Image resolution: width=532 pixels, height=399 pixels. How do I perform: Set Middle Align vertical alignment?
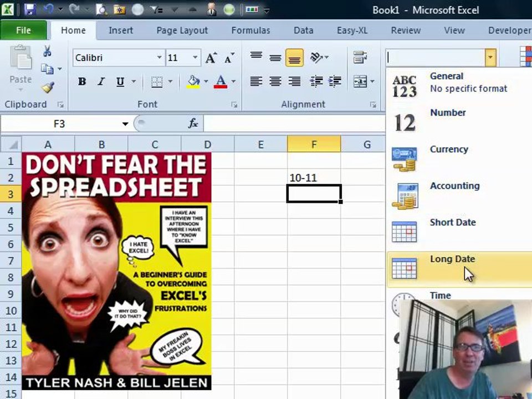[x=275, y=57]
